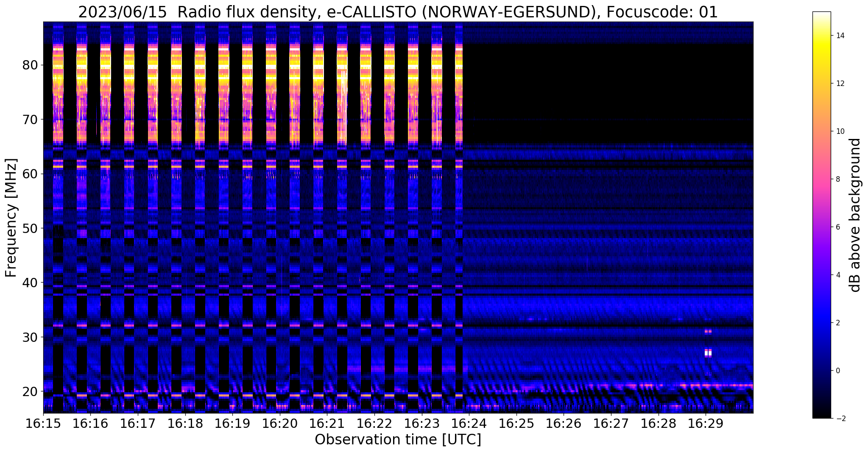Click the 16:24 time tick label
Image resolution: width=868 pixels, height=452 pixels.
click(469, 423)
